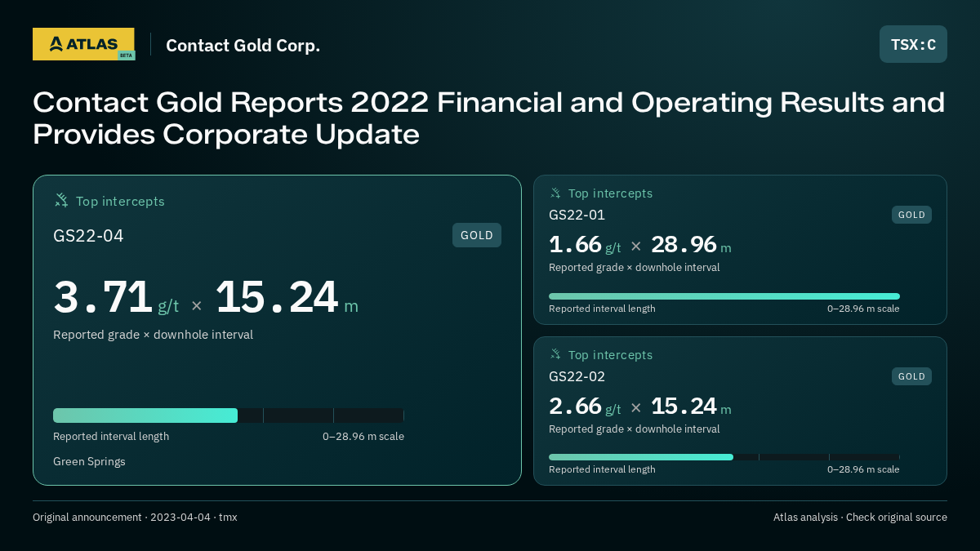
Task: Click the Reported grade × downhole interval text under 3.71
Action: [x=153, y=335]
